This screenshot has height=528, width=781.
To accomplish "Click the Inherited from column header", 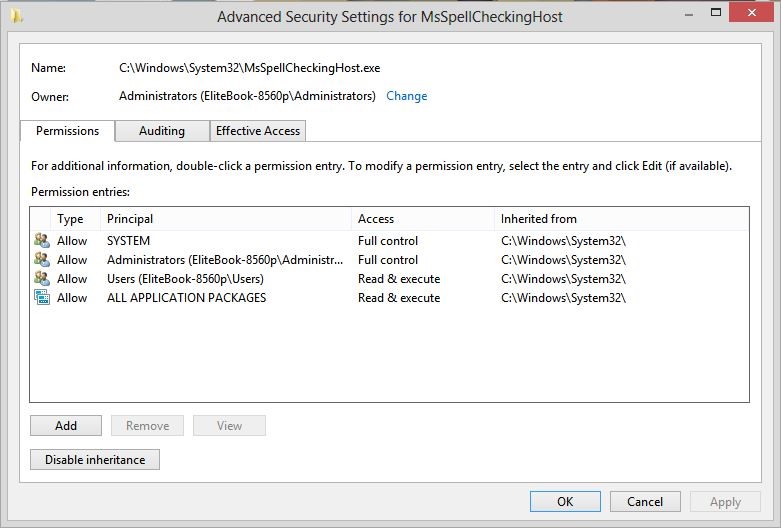I will pos(622,219).
